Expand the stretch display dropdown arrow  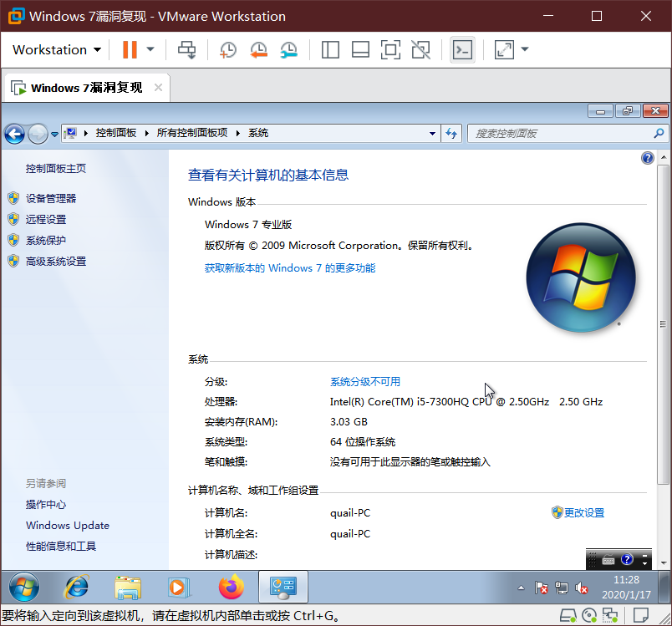click(x=525, y=49)
